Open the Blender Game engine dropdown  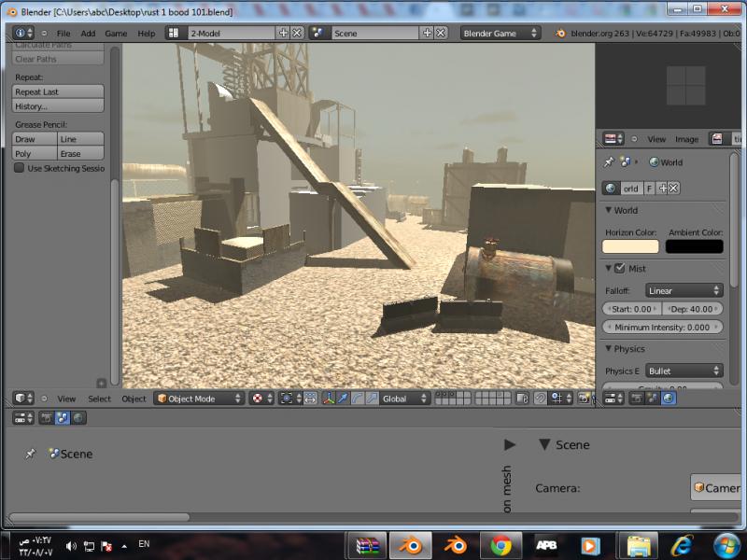point(500,33)
